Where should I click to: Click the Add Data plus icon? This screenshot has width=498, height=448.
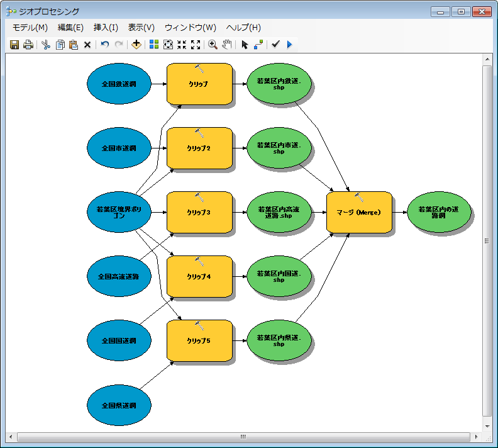pyautogui.click(x=136, y=45)
